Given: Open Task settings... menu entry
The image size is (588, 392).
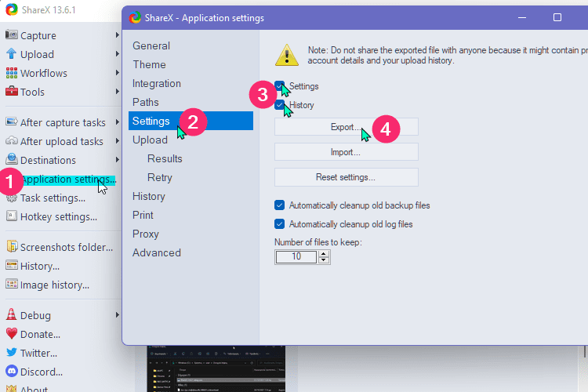Looking at the screenshot, I should point(53,198).
